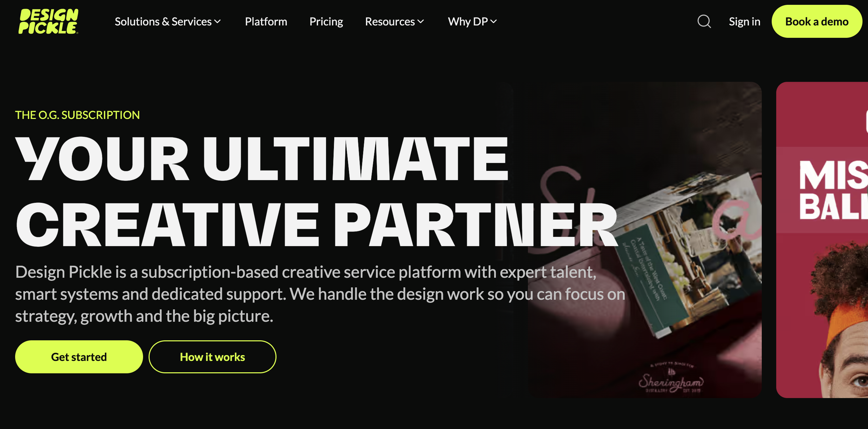Go to the Pricing page
This screenshot has height=429, width=868.
pos(326,22)
